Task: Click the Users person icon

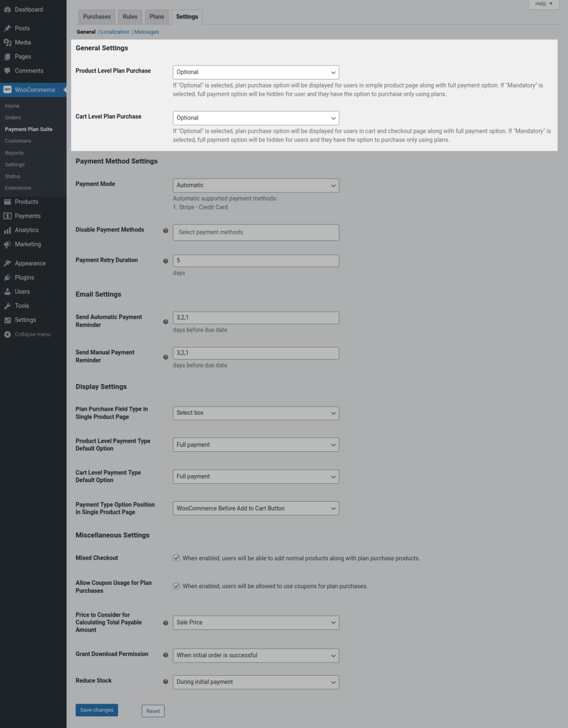Action: 8,292
